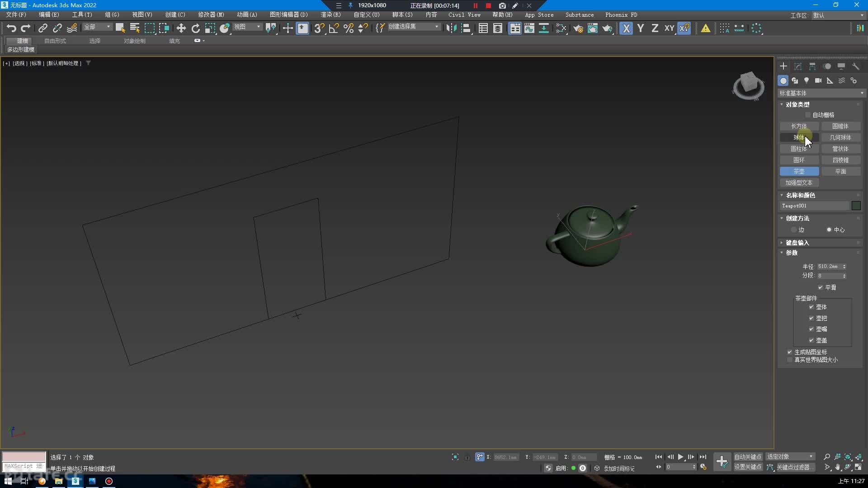The width and height of the screenshot is (868, 488).
Task: Toggle 生成贴图坐标 checkbox
Action: tap(790, 352)
